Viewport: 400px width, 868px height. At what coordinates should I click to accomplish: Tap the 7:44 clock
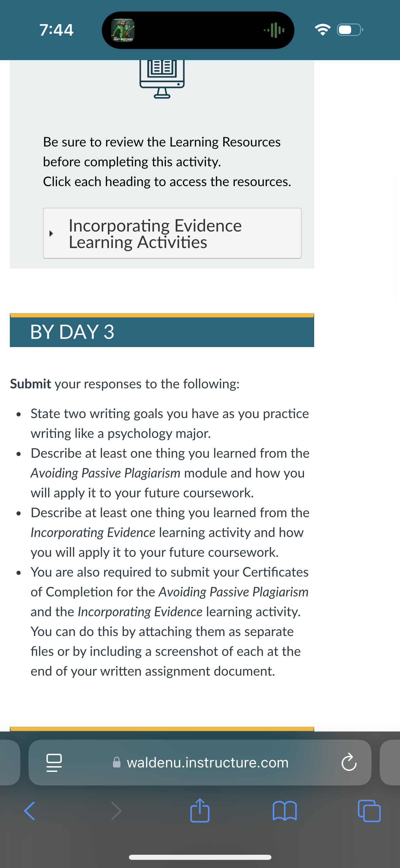[56, 30]
